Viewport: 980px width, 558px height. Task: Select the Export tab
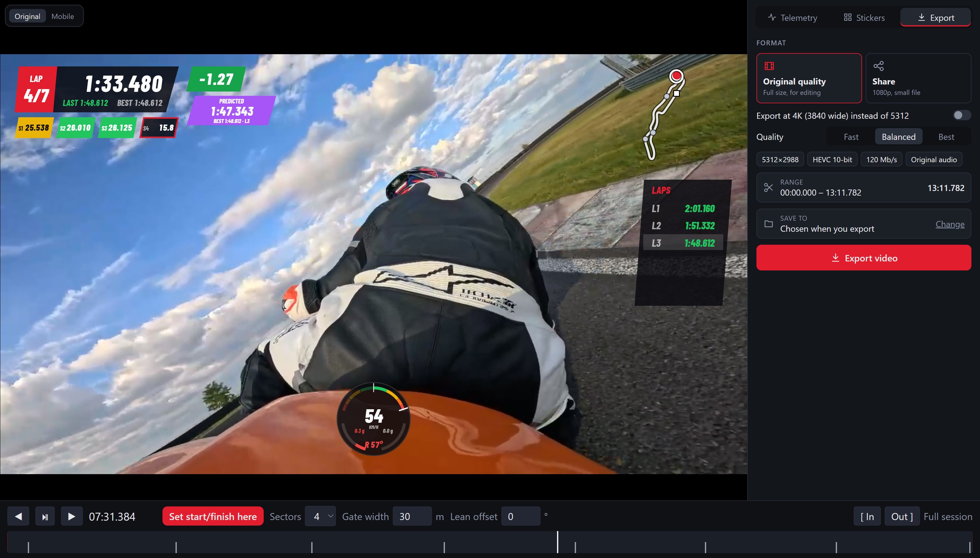pyautogui.click(x=936, y=18)
